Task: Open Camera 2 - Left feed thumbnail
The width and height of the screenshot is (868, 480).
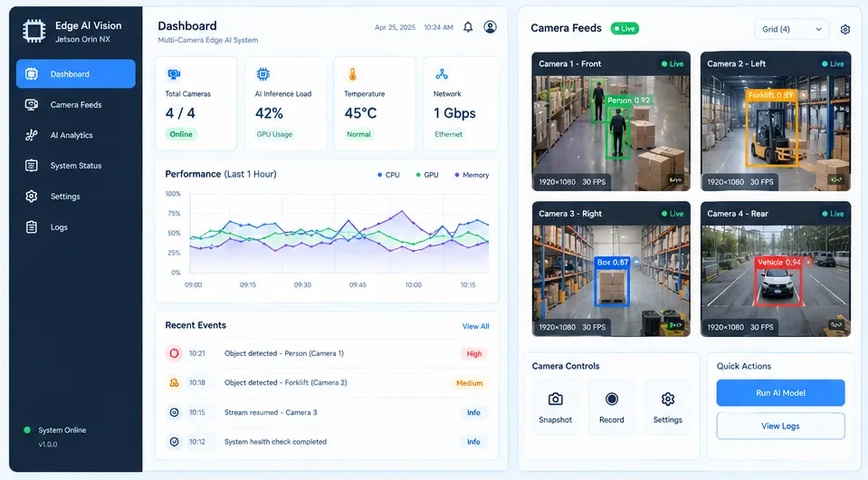Action: pos(776,121)
